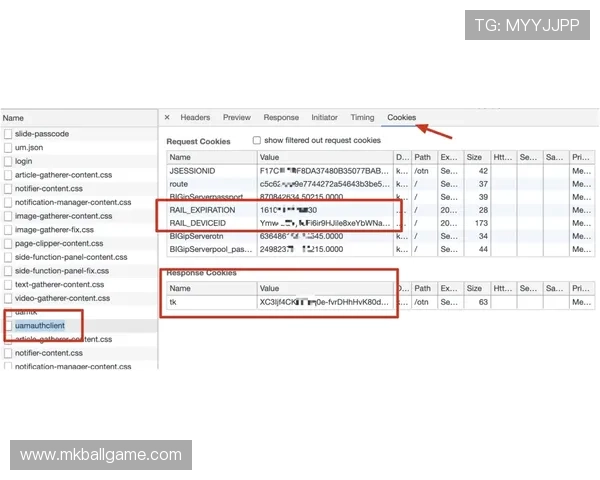Select the BIGipServerpassport cookie row

(380, 197)
